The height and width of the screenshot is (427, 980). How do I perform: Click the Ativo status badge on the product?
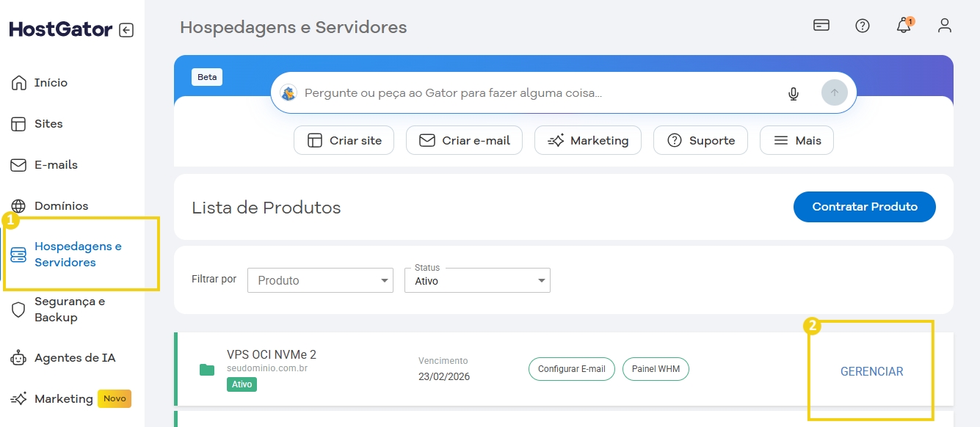tap(242, 384)
